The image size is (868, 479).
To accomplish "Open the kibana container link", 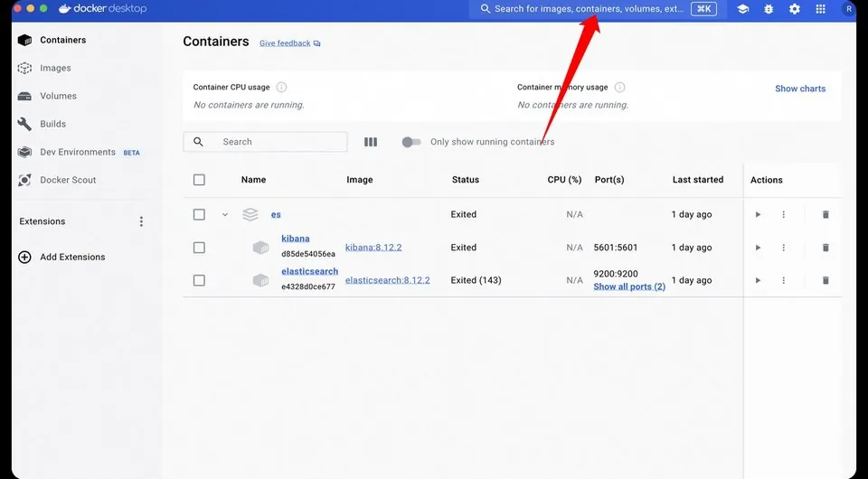I will click(295, 239).
